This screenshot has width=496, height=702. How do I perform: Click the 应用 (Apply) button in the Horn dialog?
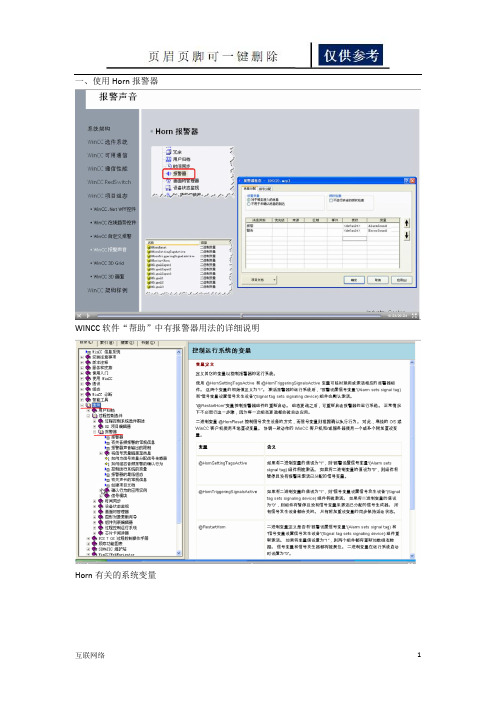coord(401,280)
